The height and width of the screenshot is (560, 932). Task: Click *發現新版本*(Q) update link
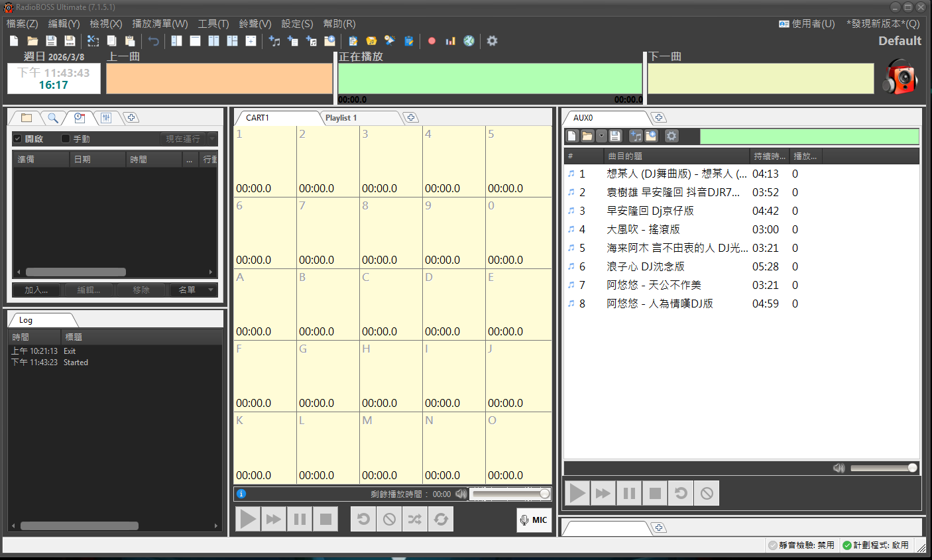883,24
